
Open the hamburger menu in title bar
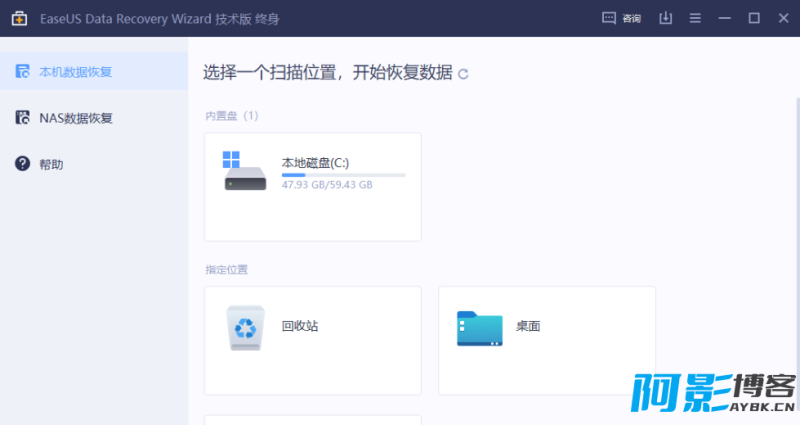pyautogui.click(x=695, y=18)
